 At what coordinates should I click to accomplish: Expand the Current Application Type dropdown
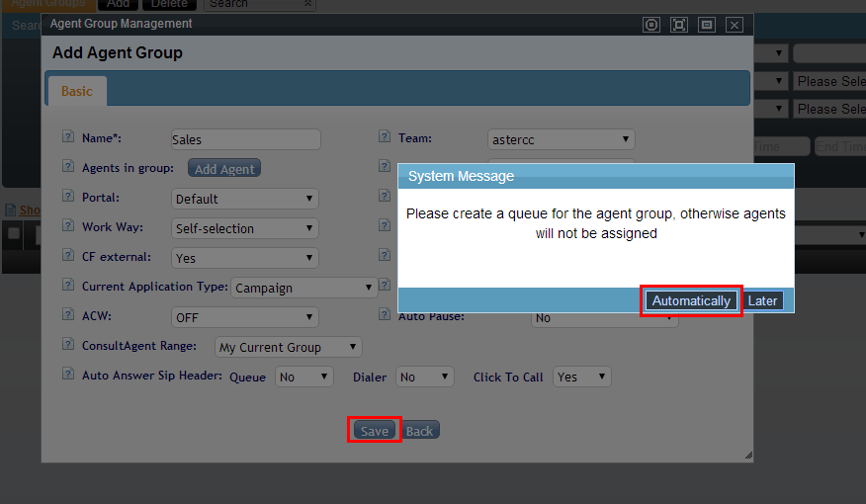click(x=303, y=288)
